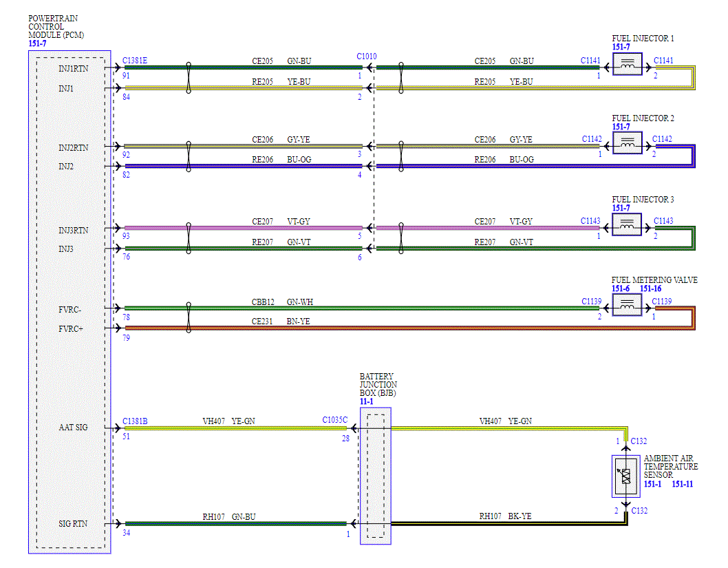Open the 151-7 link under PCM title
Viewport: 728px width, 568px height.
[37, 43]
